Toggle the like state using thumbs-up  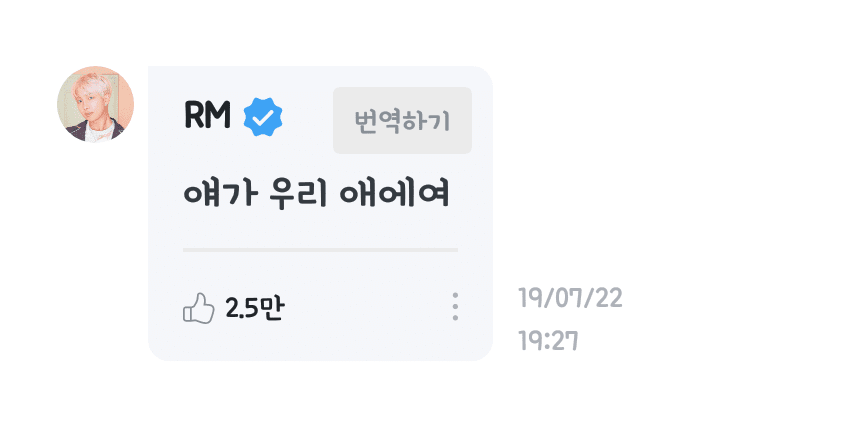[198, 308]
